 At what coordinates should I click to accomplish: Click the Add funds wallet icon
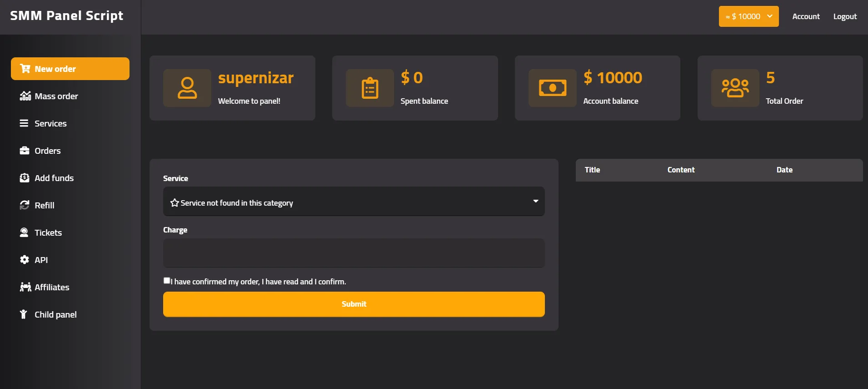tap(25, 178)
